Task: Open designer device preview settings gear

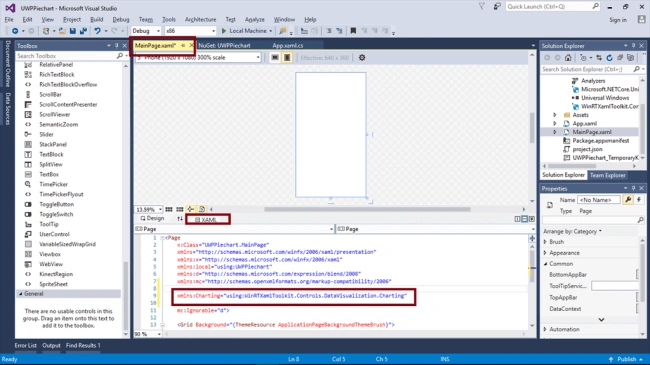Action: (362, 58)
